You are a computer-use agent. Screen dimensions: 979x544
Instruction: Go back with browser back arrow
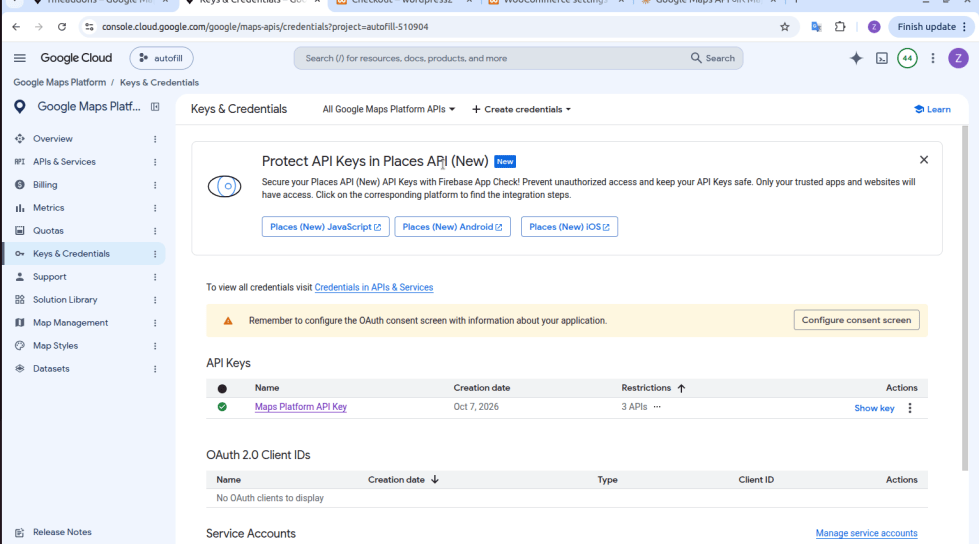[16, 27]
